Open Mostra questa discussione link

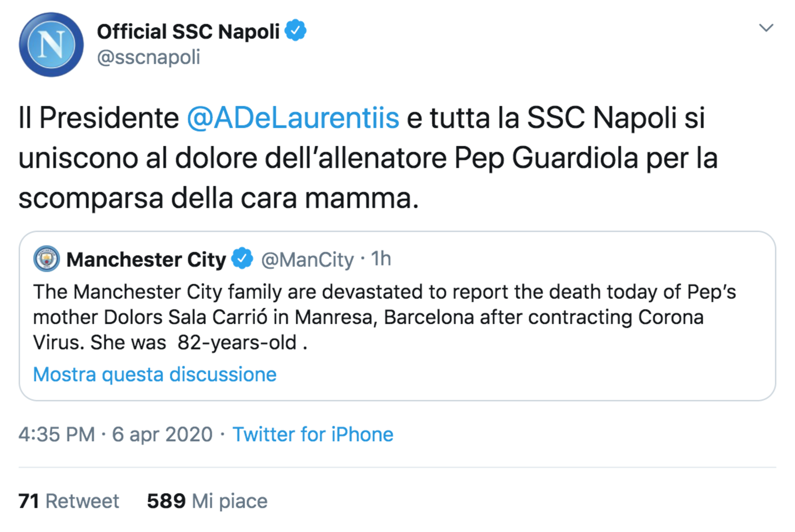(x=154, y=375)
